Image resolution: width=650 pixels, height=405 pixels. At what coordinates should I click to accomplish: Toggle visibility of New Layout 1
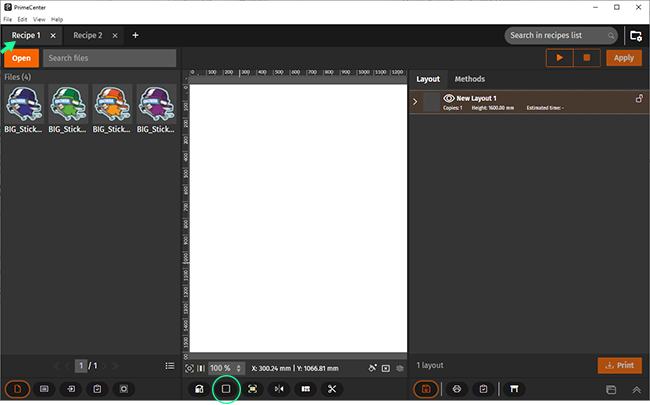point(449,98)
